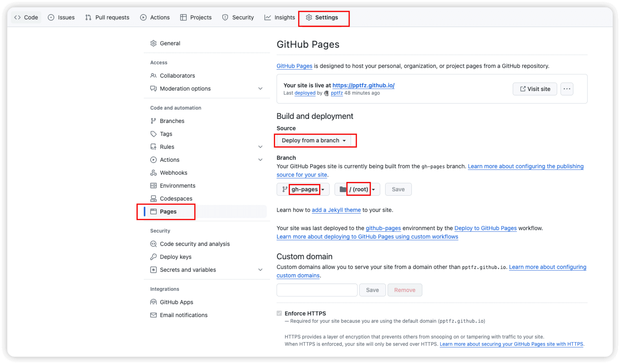The height and width of the screenshot is (364, 620).
Task: Click GitHub Pages link in description
Action: coord(294,66)
